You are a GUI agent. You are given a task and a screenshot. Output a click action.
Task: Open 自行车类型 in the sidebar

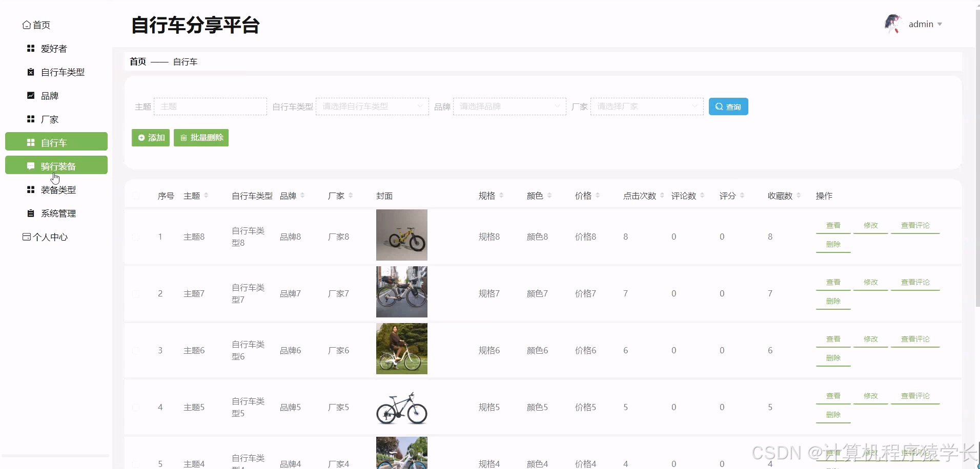point(56,72)
